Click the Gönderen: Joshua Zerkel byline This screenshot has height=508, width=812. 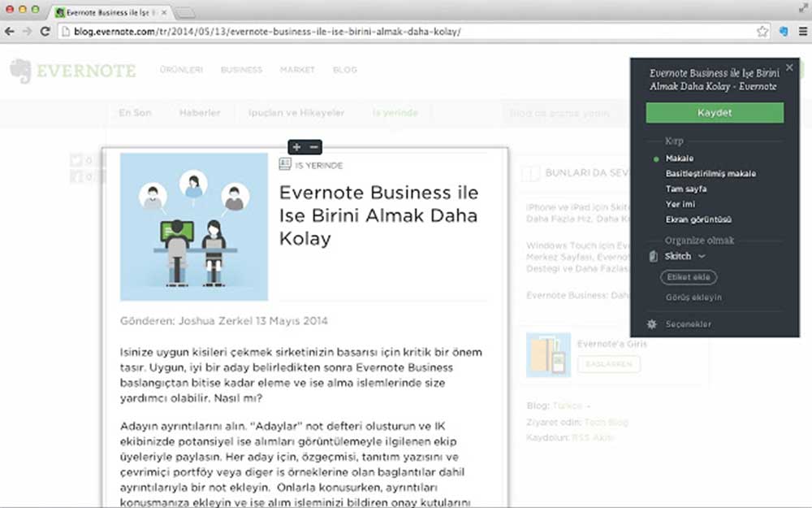point(224,321)
